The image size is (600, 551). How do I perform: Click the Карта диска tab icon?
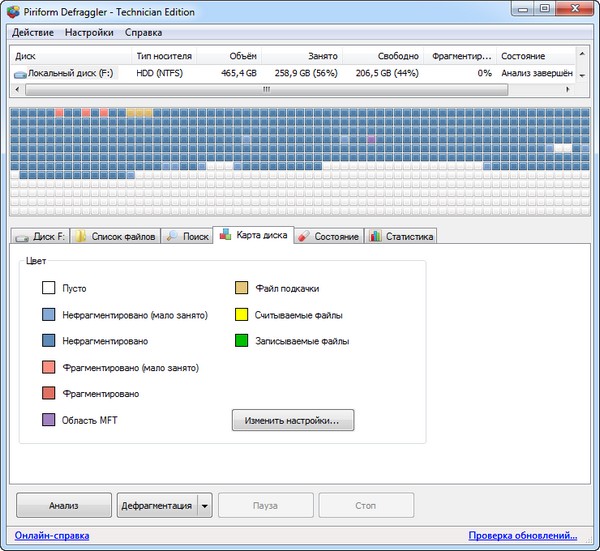click(227, 236)
